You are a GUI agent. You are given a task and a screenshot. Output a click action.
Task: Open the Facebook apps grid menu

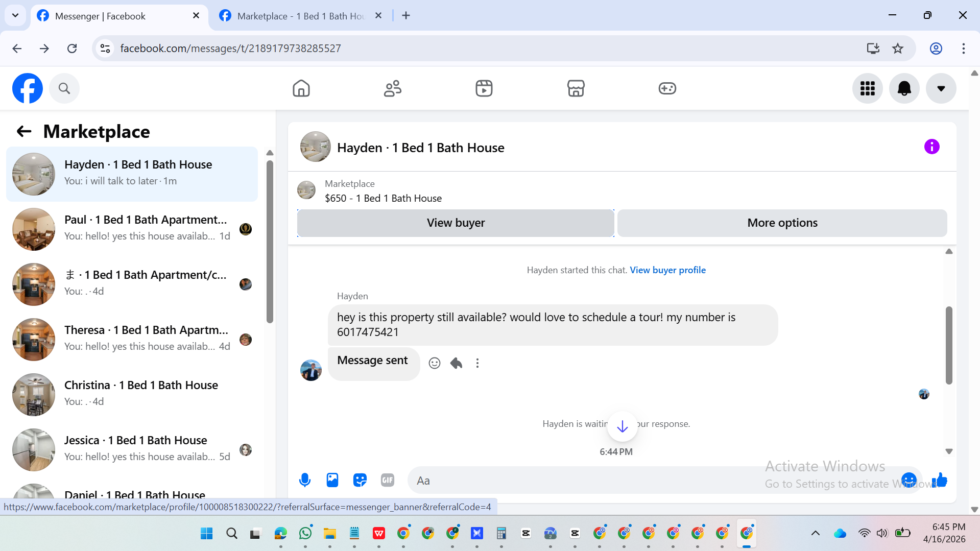868,88
